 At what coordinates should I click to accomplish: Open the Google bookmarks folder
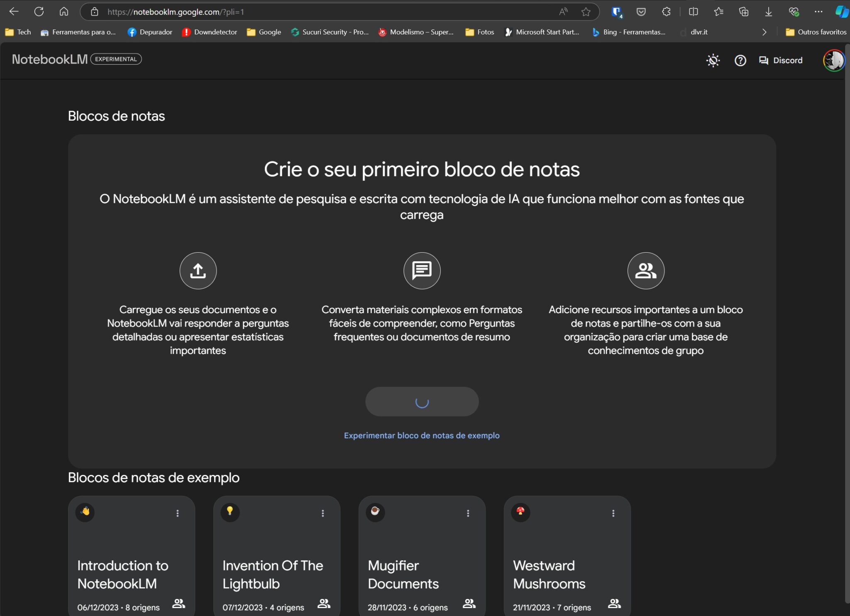coord(264,32)
